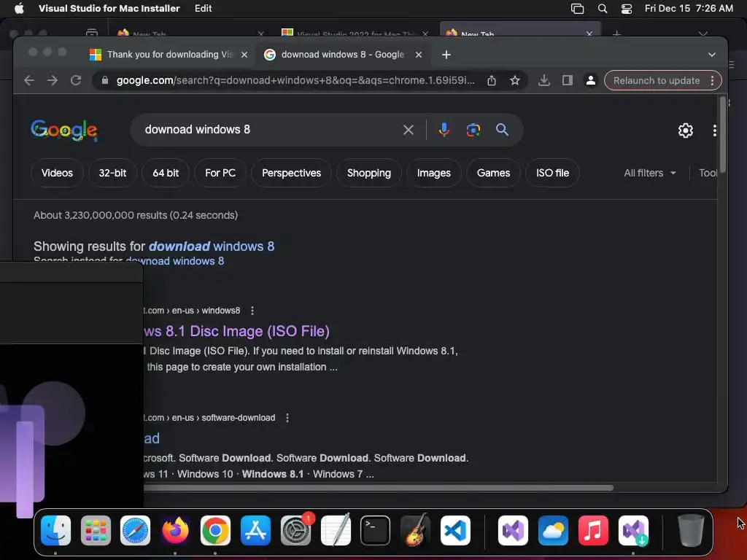Launch Firefox from the dock

[x=175, y=531]
